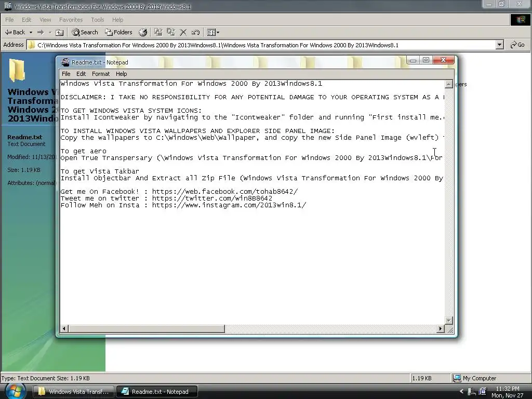This screenshot has height=399, width=532.
Task: Click the Copy To toolbar icon
Action: click(170, 32)
